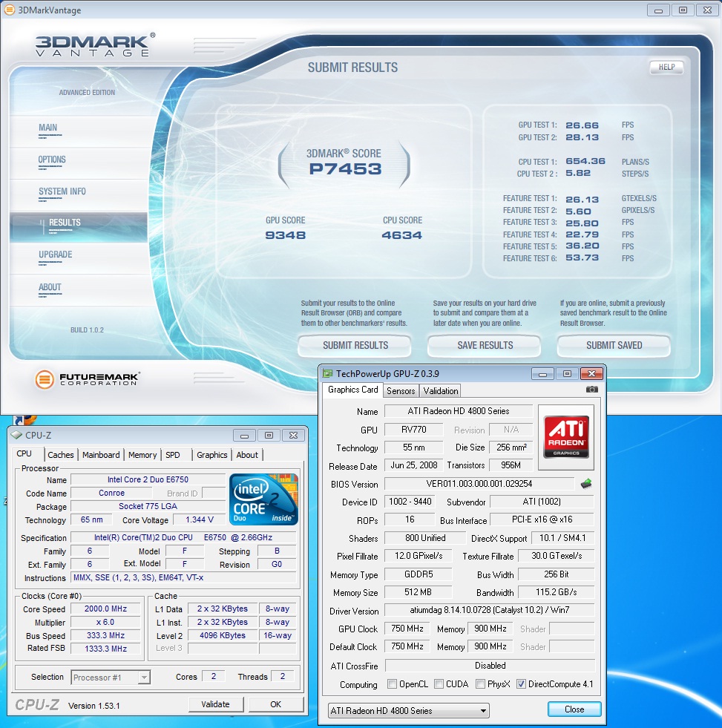The height and width of the screenshot is (728, 722).
Task: Click the Close button in GPU-Z
Action: (x=574, y=709)
